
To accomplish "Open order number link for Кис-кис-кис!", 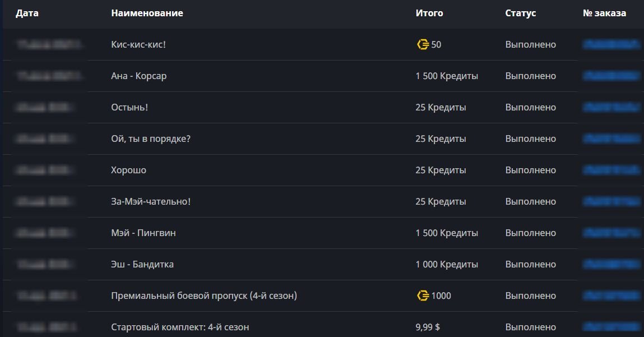I will 611,44.
